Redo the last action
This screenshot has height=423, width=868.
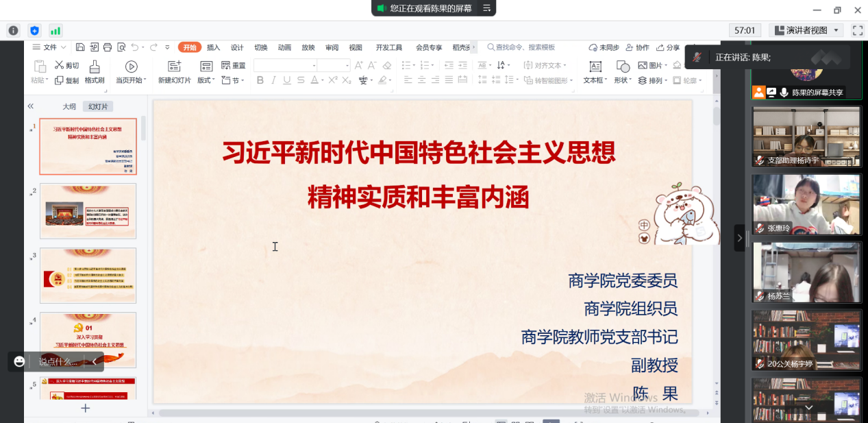[x=153, y=47]
